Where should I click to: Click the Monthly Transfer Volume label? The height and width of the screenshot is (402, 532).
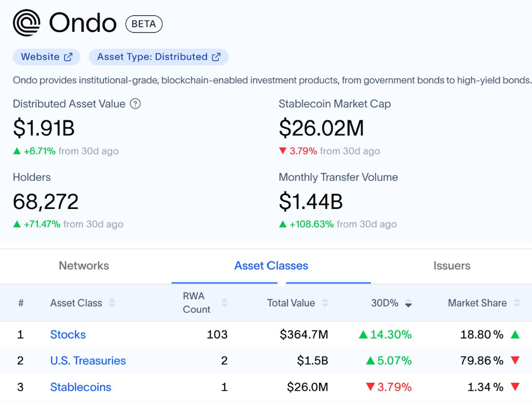click(x=338, y=177)
